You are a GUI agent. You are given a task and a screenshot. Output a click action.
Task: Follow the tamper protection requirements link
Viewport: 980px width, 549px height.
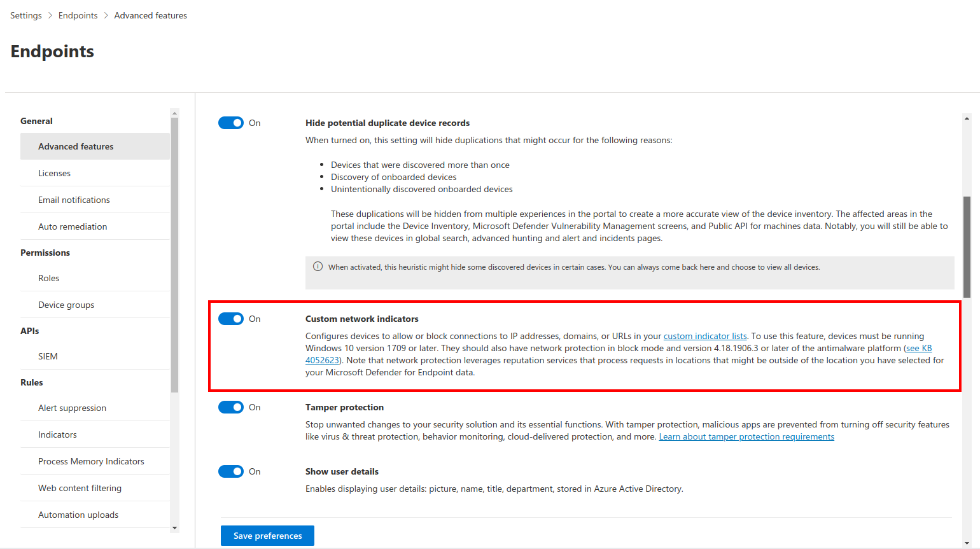tap(746, 436)
